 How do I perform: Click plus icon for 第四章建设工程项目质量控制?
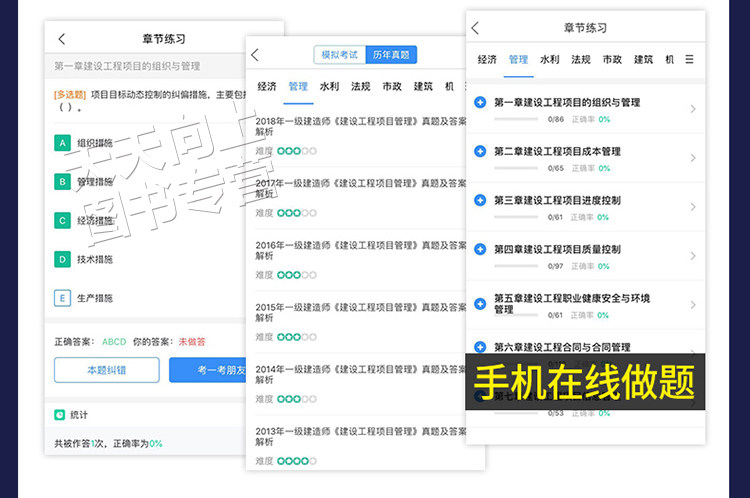click(480, 249)
